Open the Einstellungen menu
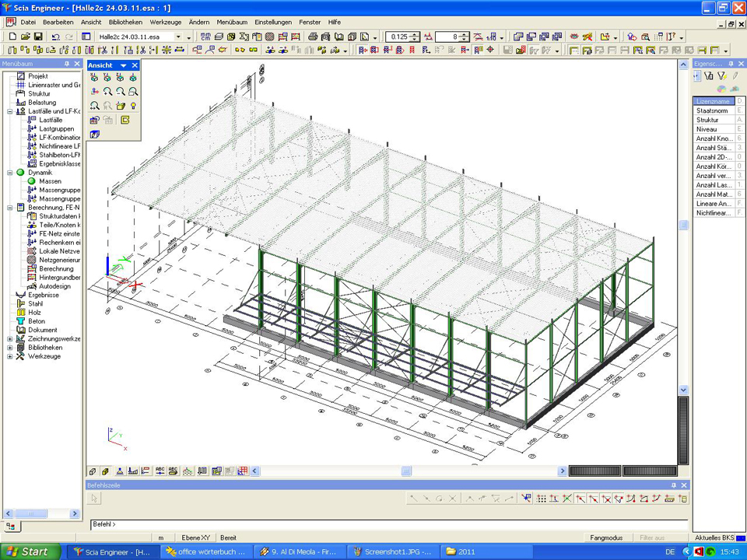 (273, 23)
